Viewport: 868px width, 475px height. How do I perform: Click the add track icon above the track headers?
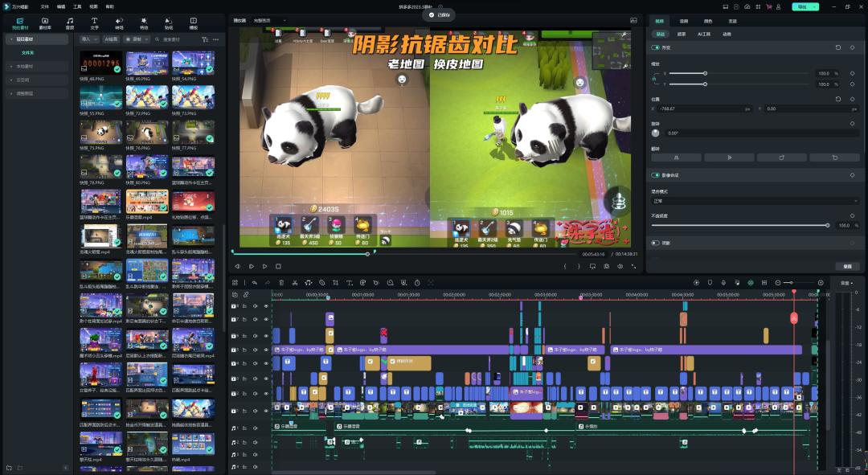pos(235,295)
